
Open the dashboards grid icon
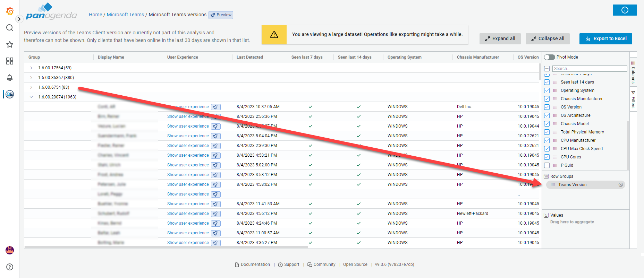tap(10, 61)
